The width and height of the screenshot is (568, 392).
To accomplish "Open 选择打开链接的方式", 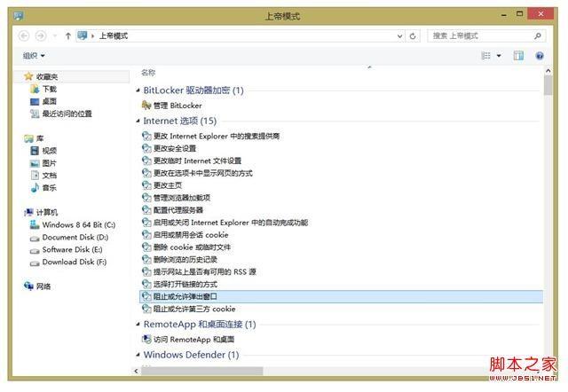I will 185,284.
